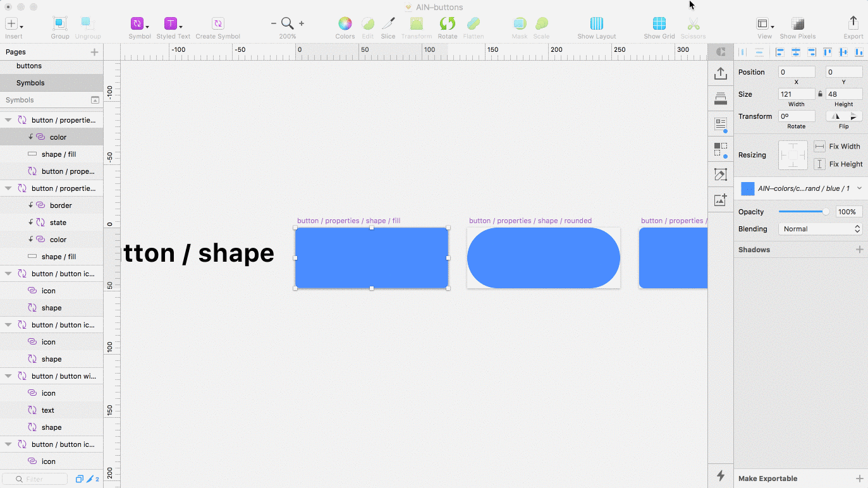This screenshot has height=488, width=868.
Task: Select the border layer row
Action: pyautogui.click(x=51, y=205)
